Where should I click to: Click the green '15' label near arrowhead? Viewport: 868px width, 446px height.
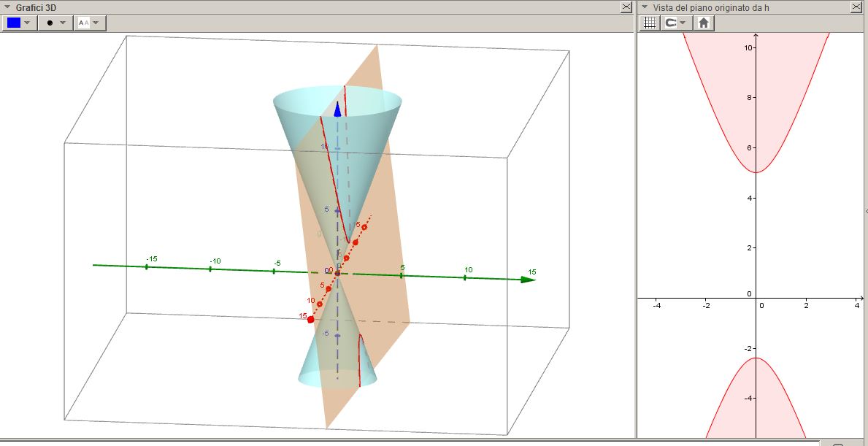coord(532,272)
